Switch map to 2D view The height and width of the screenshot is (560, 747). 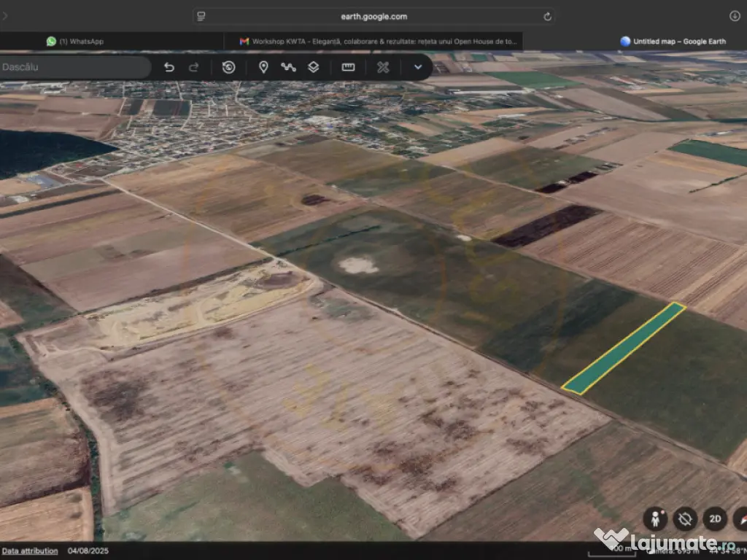715,519
